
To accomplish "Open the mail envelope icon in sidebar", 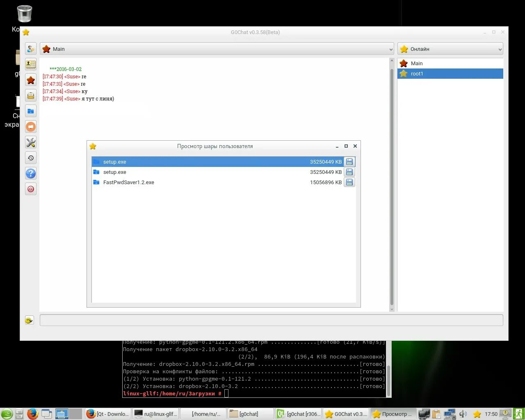I will tap(31, 96).
